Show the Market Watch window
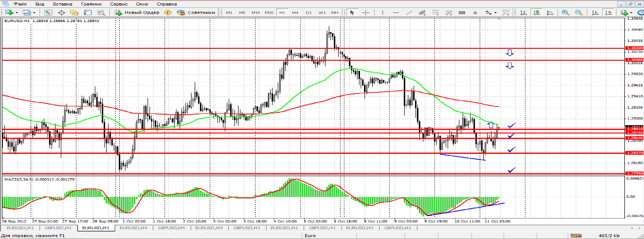The width and height of the screenshot is (644, 239). pyautogui.click(x=48, y=12)
